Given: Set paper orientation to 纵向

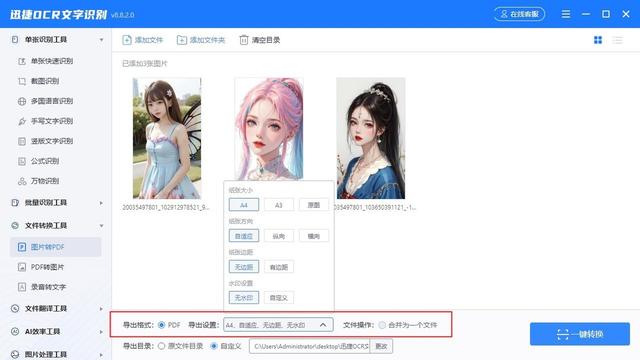Looking at the screenshot, I should tap(279, 236).
